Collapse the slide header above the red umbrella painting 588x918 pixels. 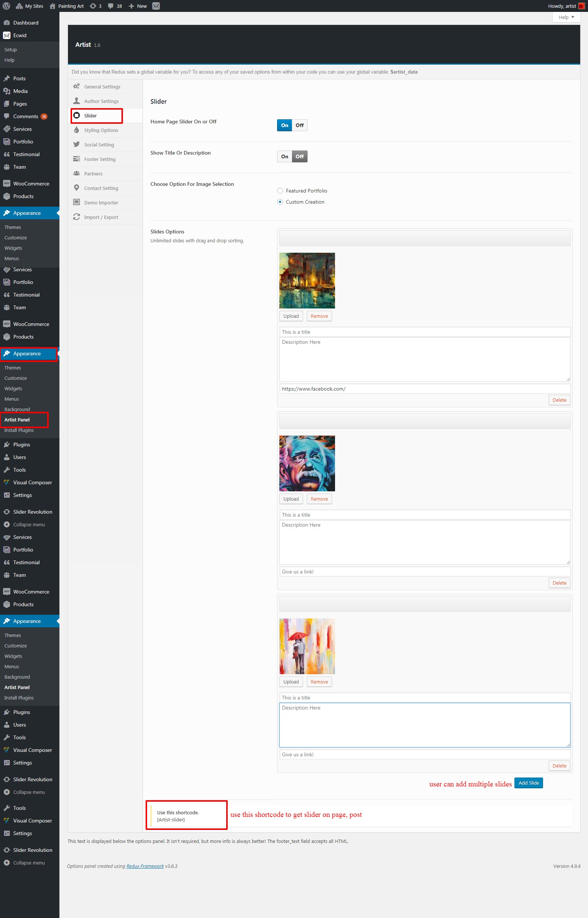tap(425, 604)
